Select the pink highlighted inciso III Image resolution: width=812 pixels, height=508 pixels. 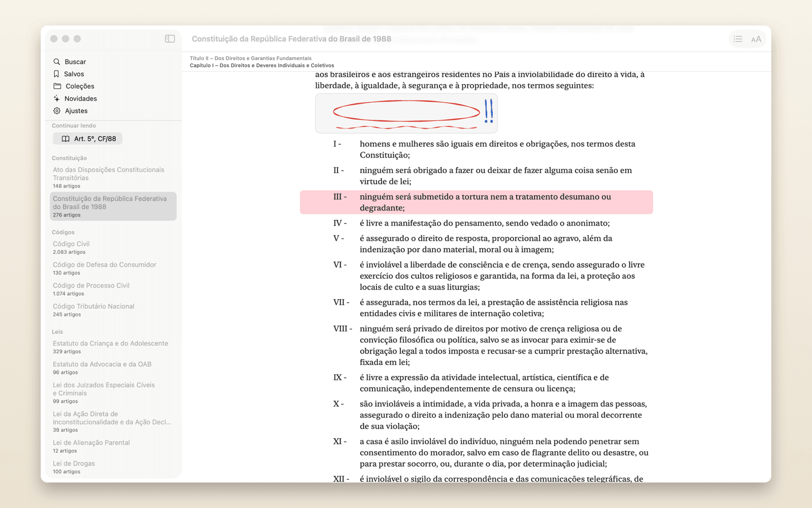pos(477,202)
